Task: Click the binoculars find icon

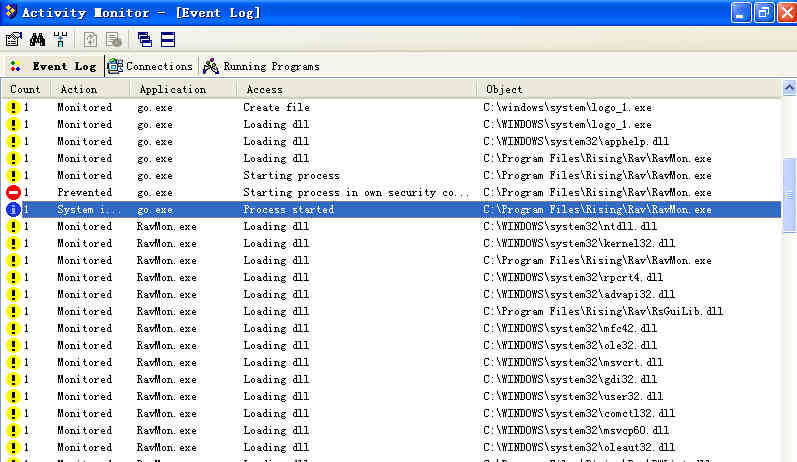Action: coord(37,40)
